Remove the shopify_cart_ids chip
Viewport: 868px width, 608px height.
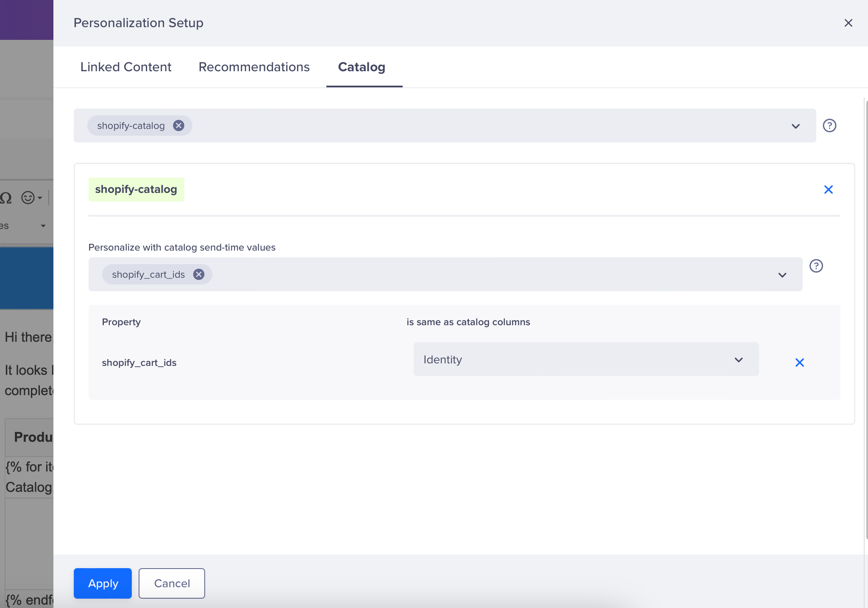[199, 274]
